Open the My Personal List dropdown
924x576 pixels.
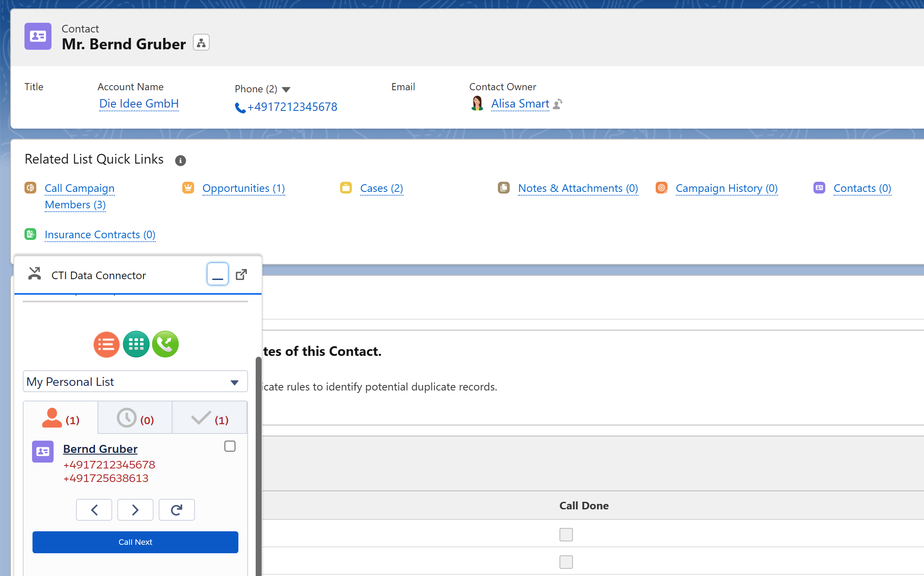(x=135, y=382)
